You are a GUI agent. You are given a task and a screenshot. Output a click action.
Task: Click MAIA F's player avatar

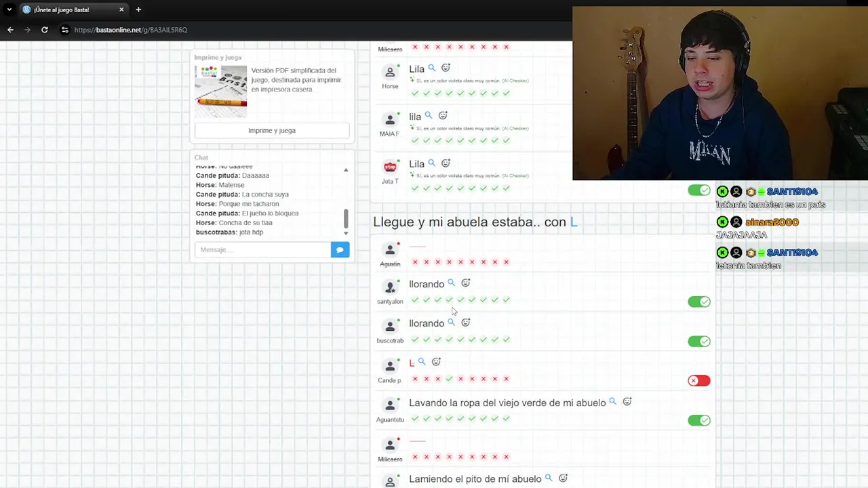tap(390, 120)
